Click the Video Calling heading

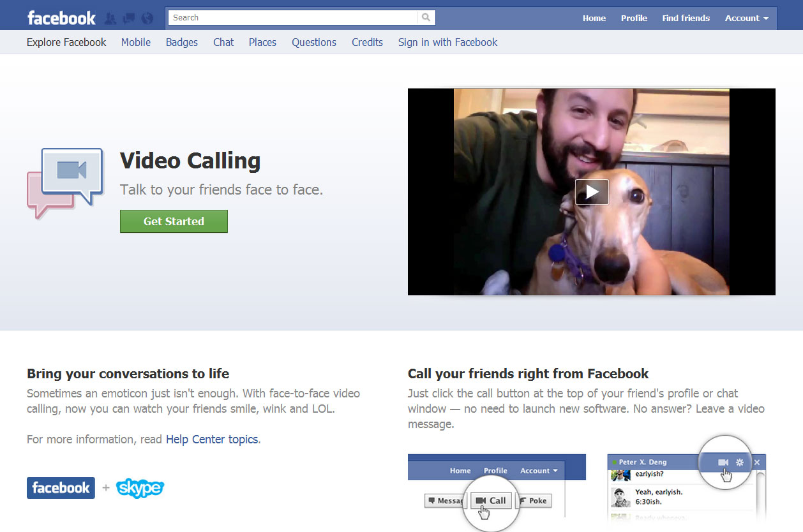(190, 160)
